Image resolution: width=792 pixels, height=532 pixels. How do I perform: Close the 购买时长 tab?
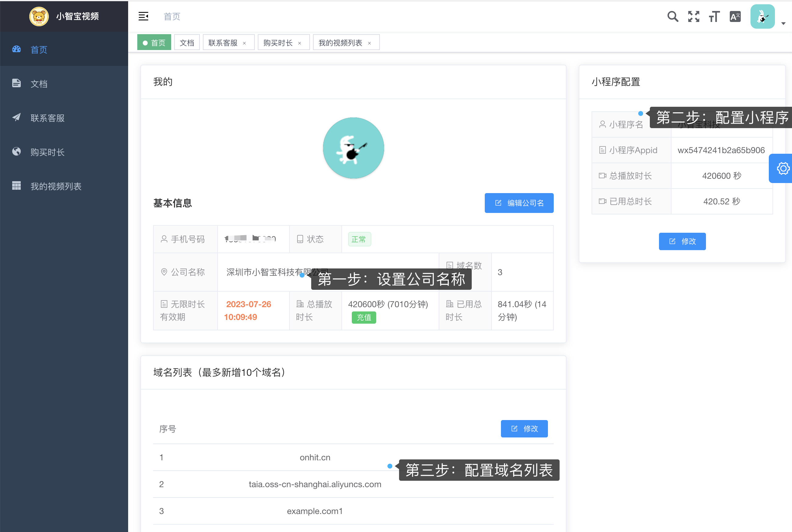(x=300, y=43)
